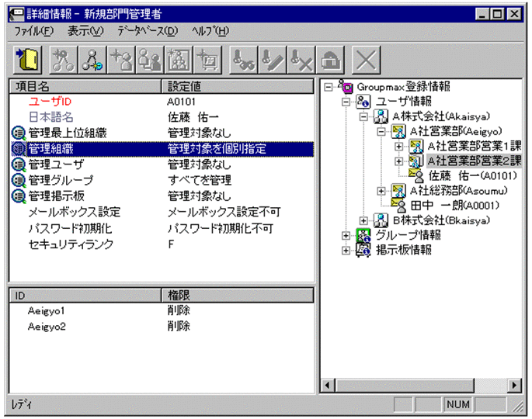Open the 表示(V) menu
532x419 pixels.
pyautogui.click(x=85, y=31)
